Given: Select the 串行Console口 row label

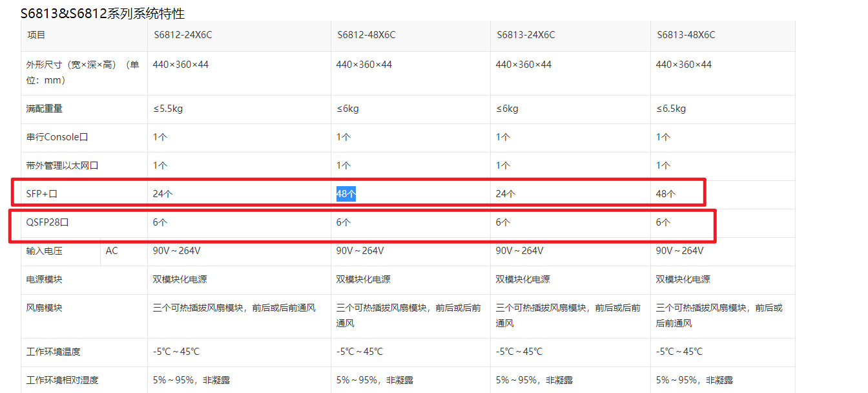Looking at the screenshot, I should click(57, 137).
